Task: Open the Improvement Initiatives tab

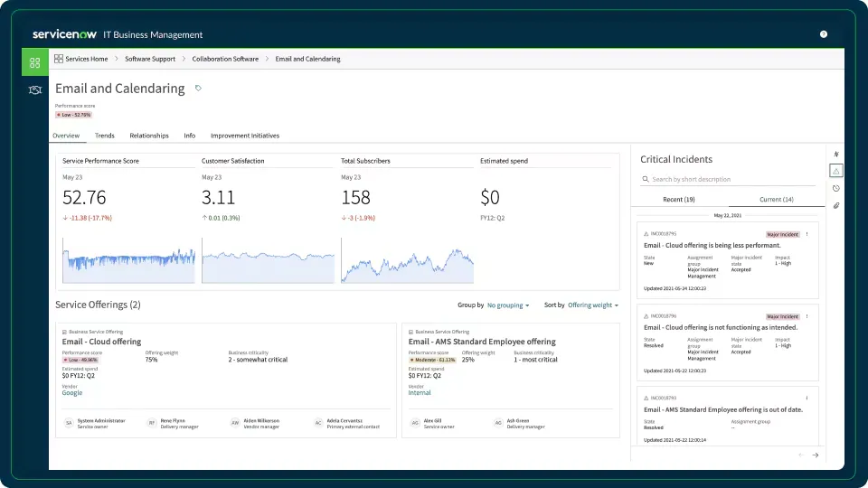Action: [x=245, y=136]
